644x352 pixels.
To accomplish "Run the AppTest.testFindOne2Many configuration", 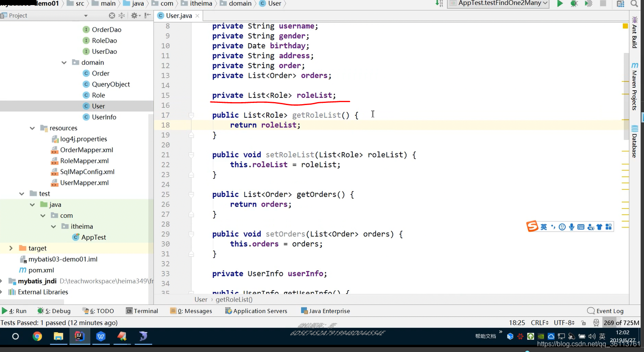I will [560, 3].
